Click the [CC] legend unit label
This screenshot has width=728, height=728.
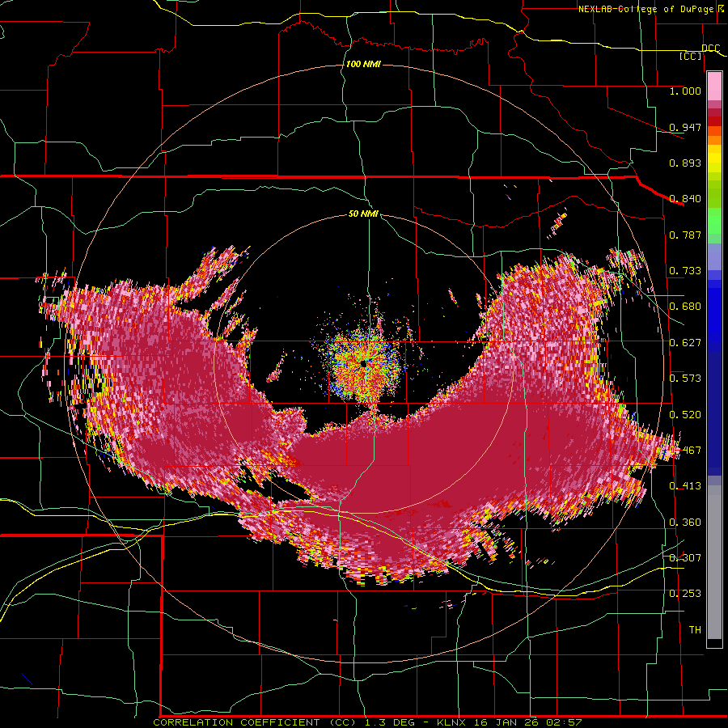(x=691, y=56)
